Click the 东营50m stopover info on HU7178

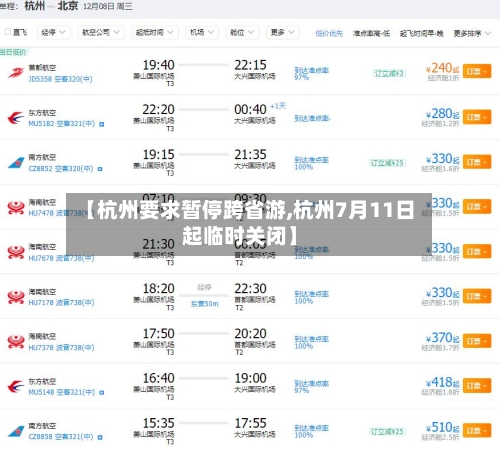point(204,304)
